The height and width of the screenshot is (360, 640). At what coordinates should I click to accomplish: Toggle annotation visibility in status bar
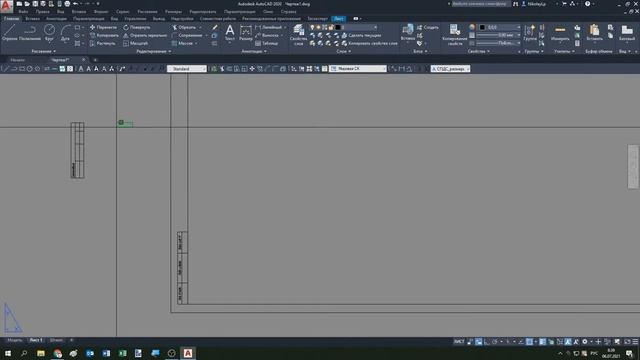coord(568,342)
